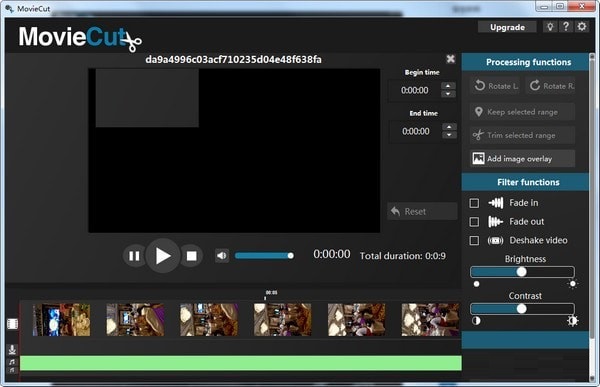Viewport: 600px width, 387px height.
Task: Click the Total duration text
Action: pyautogui.click(x=403, y=256)
